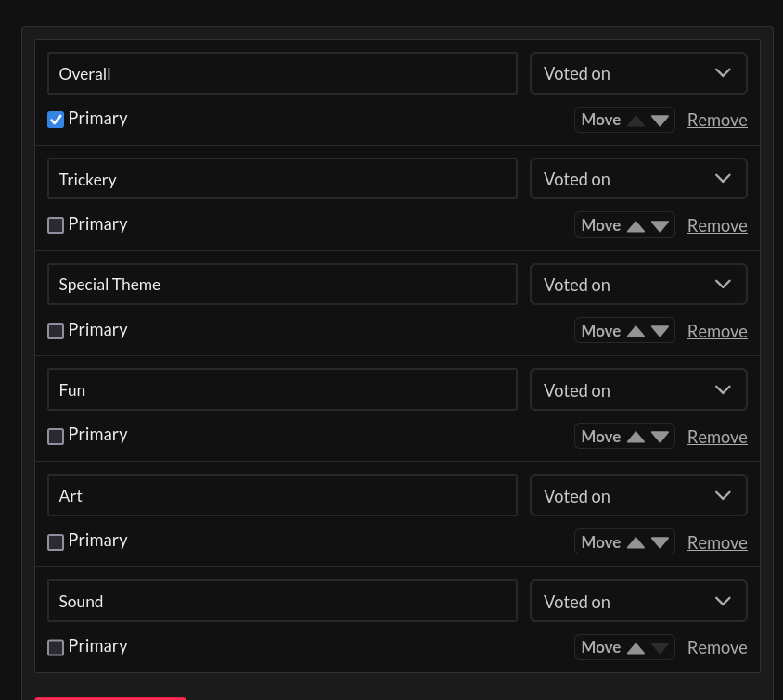Screen dimensions: 783x700
Task: Uncheck Primary for Overall criterion
Action: tap(56, 120)
